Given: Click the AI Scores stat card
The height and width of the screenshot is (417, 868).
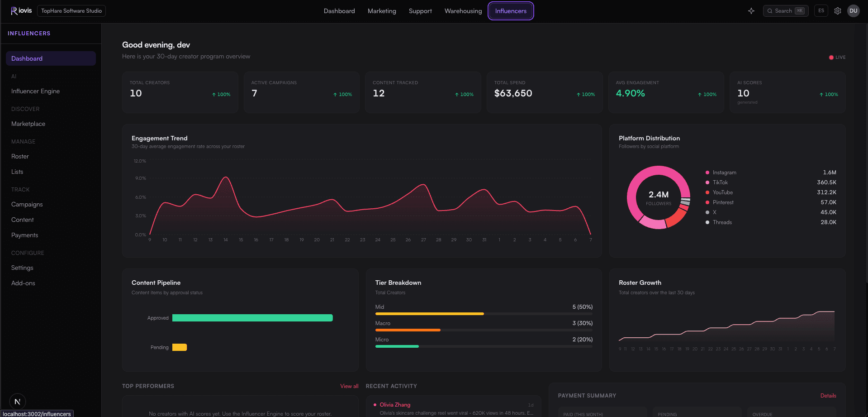Looking at the screenshot, I should [x=787, y=92].
